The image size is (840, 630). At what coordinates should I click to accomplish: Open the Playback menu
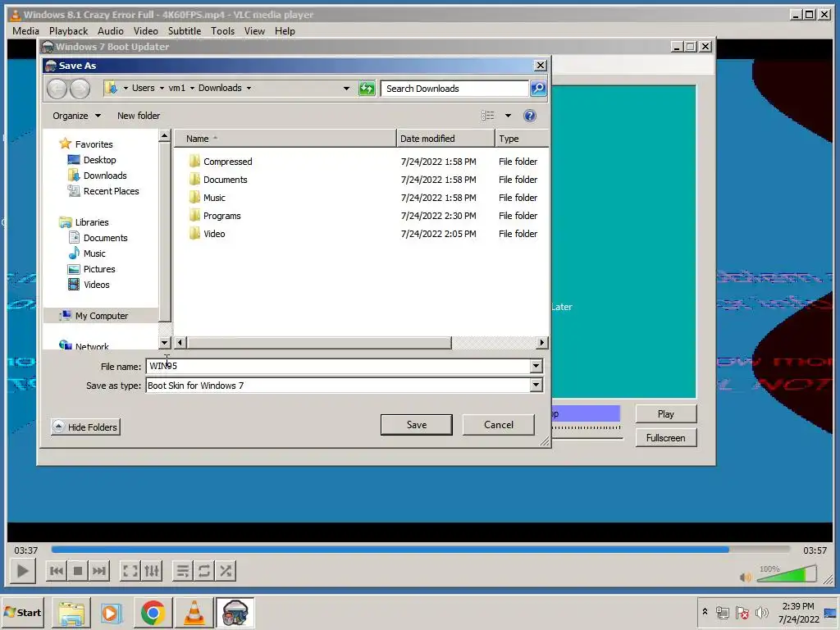coord(69,31)
